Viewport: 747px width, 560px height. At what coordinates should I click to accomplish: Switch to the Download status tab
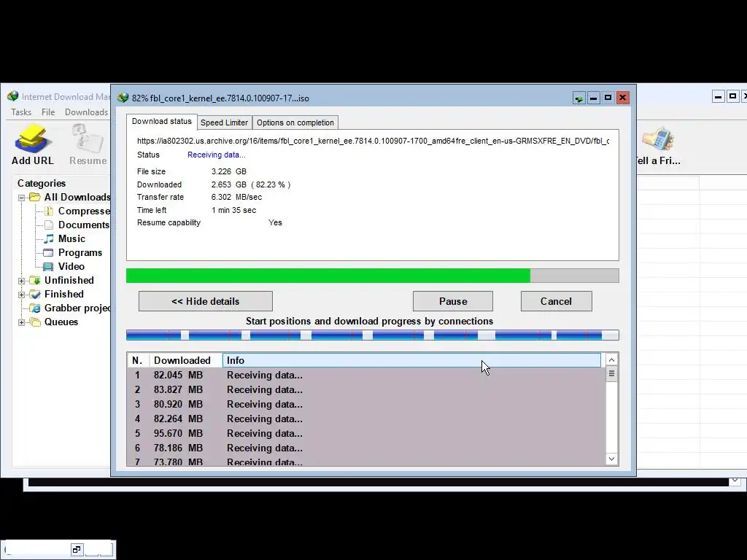(161, 122)
